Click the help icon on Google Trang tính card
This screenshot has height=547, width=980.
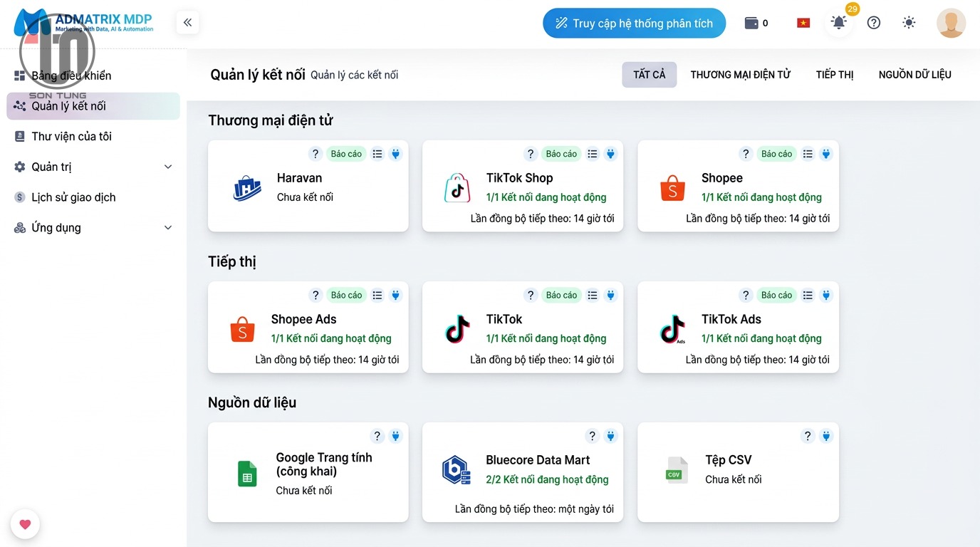(x=377, y=436)
